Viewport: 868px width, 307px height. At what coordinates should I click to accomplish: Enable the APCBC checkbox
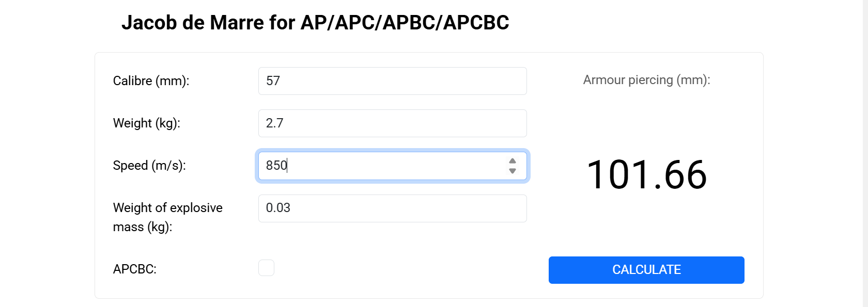point(266,268)
